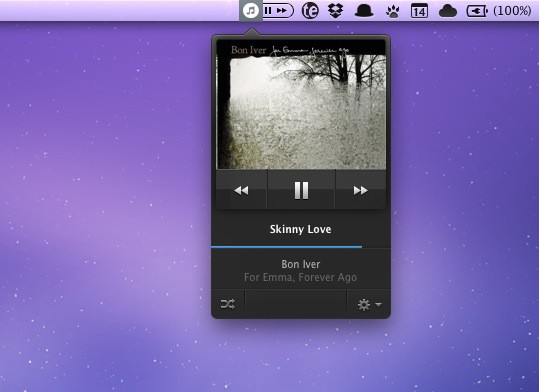Click the cloud menu bar icon
Image resolution: width=539 pixels, height=392 pixels.
(x=448, y=11)
